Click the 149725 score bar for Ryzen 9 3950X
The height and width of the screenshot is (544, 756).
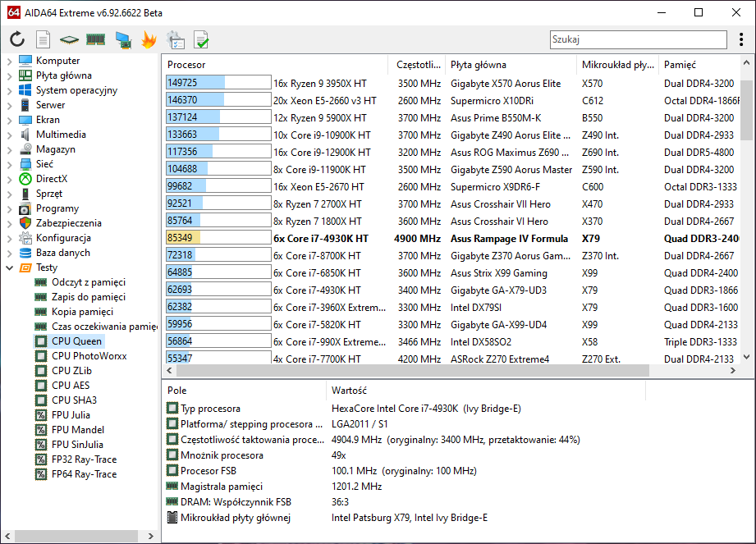(x=218, y=83)
